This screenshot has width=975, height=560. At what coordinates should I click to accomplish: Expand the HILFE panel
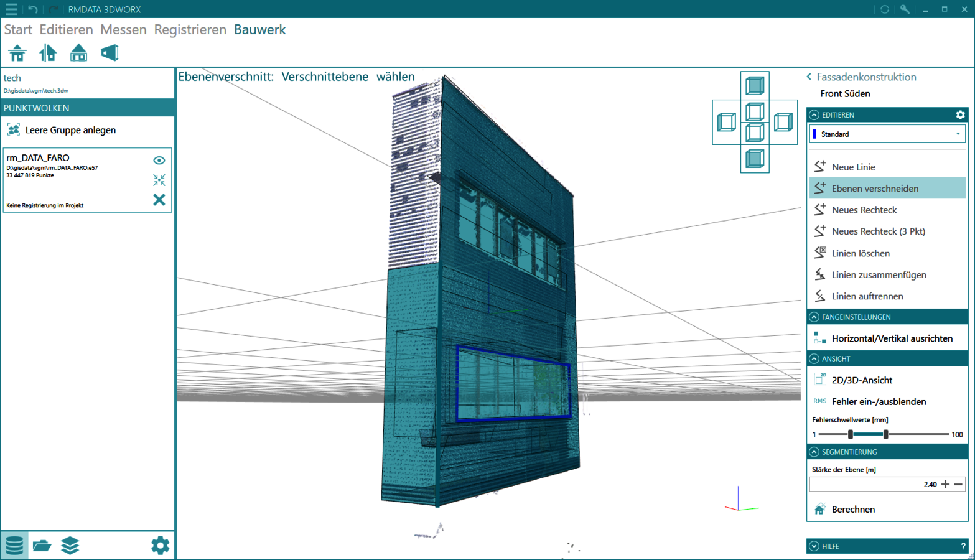pos(814,546)
